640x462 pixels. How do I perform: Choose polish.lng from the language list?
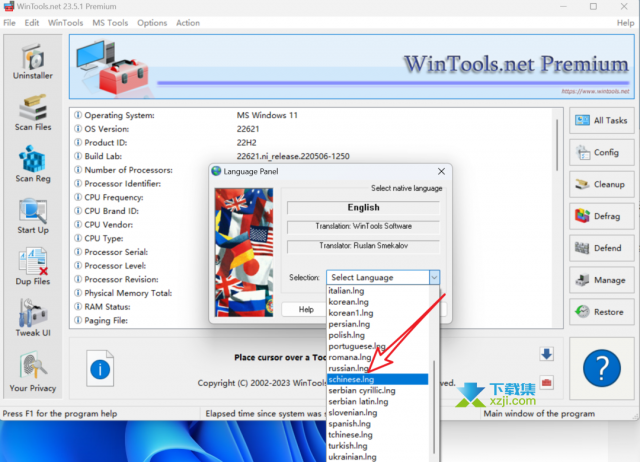click(378, 335)
